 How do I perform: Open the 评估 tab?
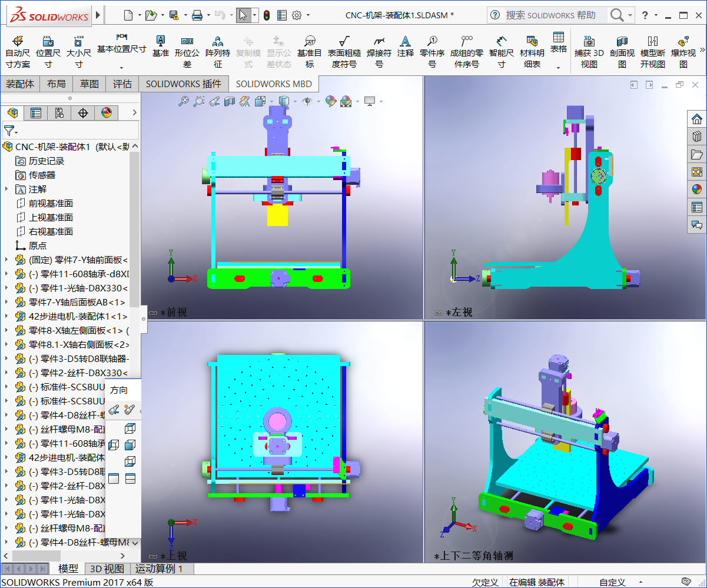click(x=122, y=84)
